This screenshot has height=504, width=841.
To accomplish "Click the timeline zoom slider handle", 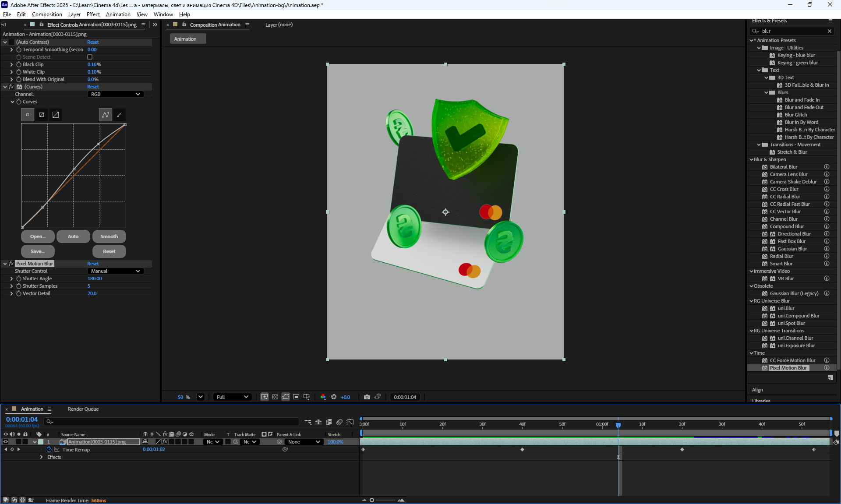I will click(x=372, y=500).
